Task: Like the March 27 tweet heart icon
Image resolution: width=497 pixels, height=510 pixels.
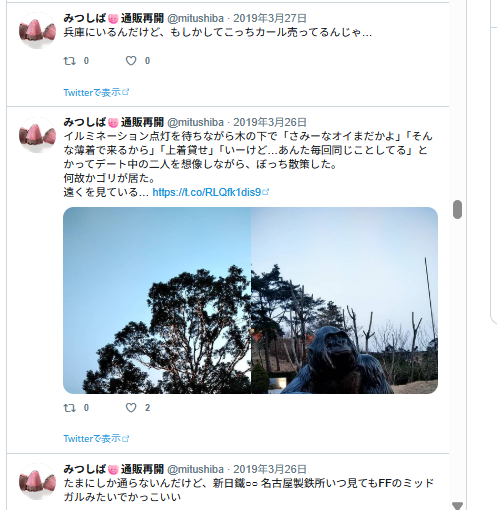Action: coord(131,61)
